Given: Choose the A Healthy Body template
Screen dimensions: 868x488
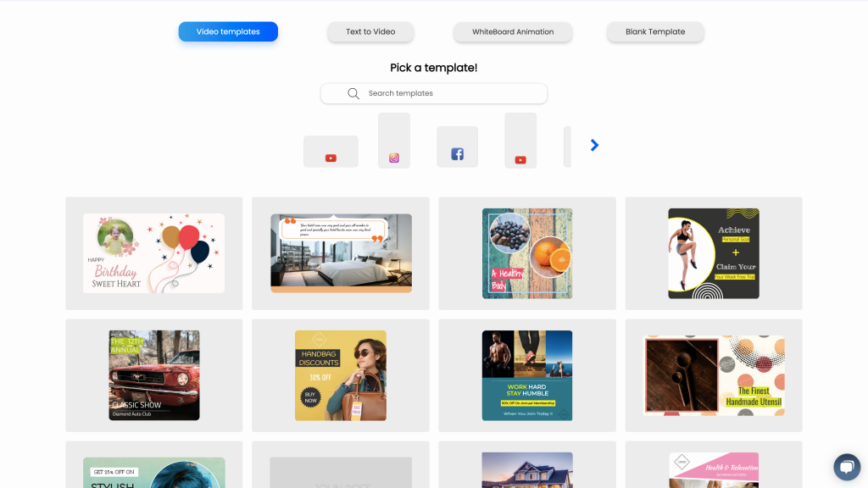Looking at the screenshot, I should (x=527, y=253).
